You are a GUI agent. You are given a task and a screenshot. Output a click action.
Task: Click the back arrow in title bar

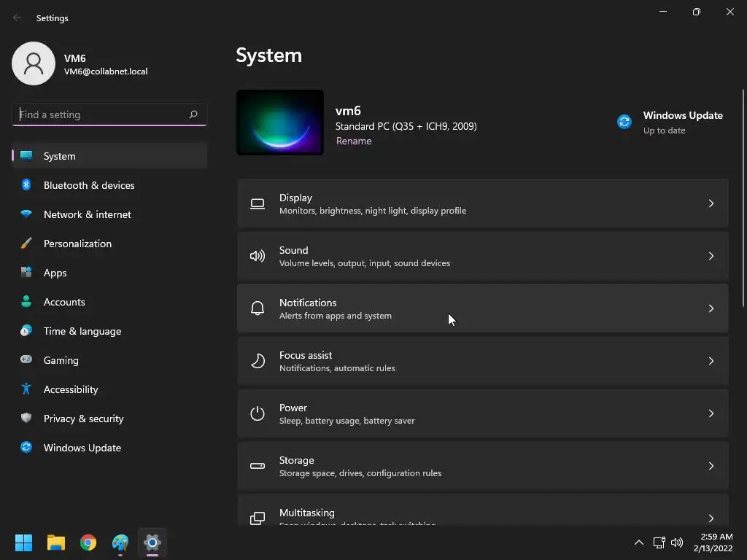(18, 17)
